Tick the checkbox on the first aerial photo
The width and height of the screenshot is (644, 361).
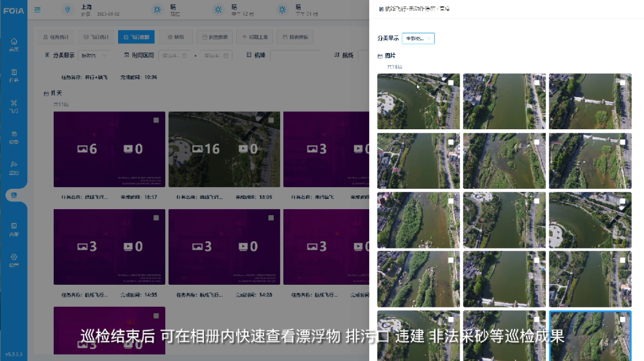(451, 83)
